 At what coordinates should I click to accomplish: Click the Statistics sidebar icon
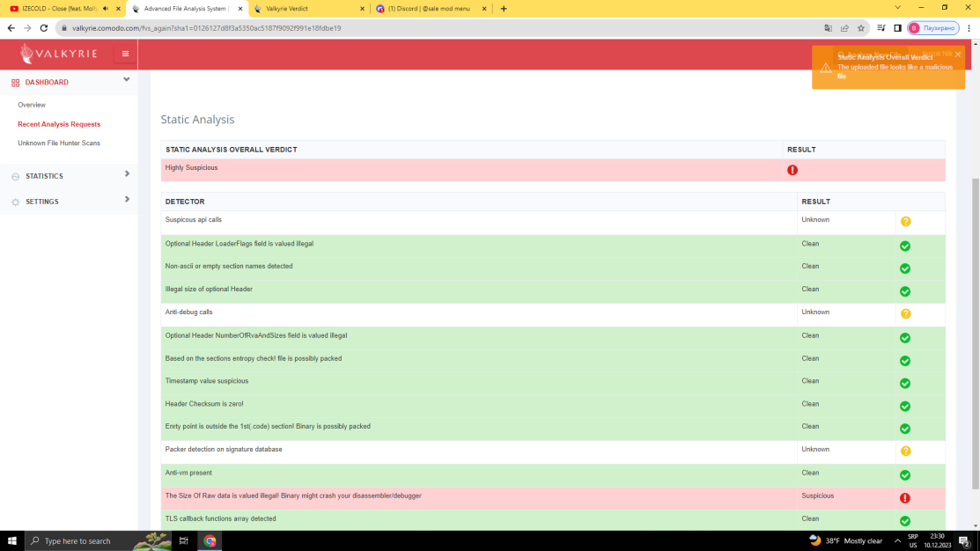click(x=16, y=177)
